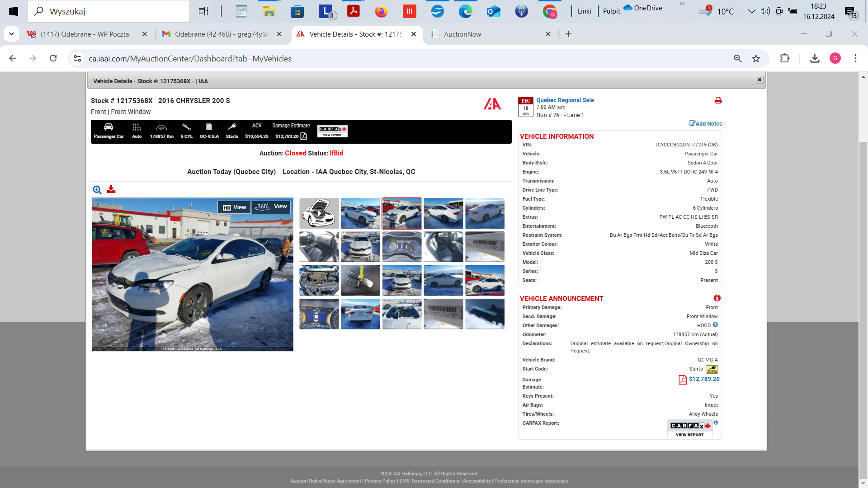Expand the tab search dropdown
Image resolution: width=868 pixels, height=488 pixels.
(11, 34)
